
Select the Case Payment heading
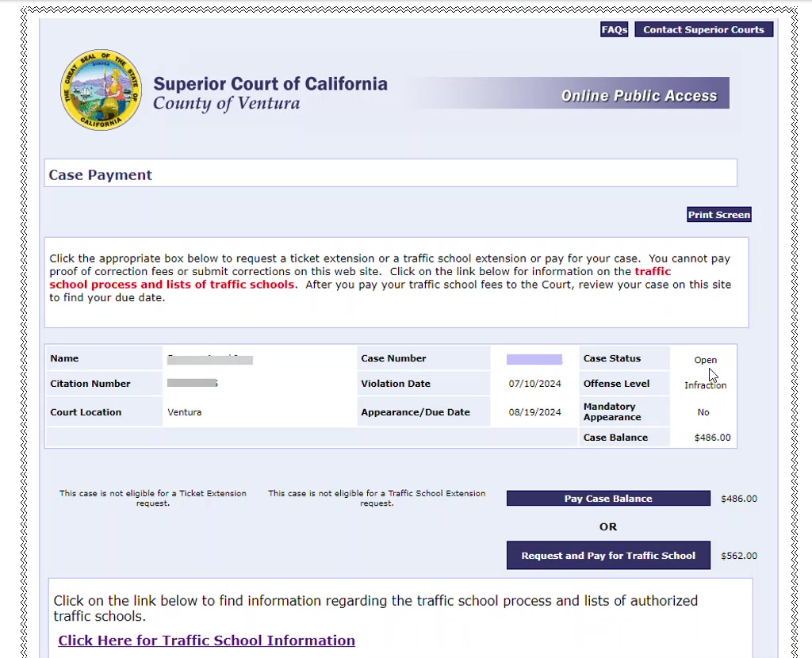tap(101, 175)
